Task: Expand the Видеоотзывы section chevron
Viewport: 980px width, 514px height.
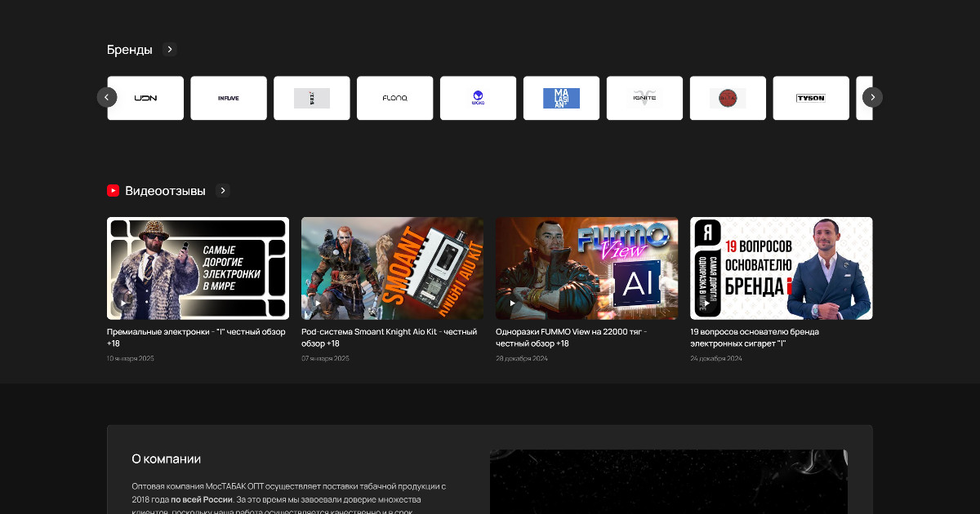Action: pyautogui.click(x=223, y=191)
